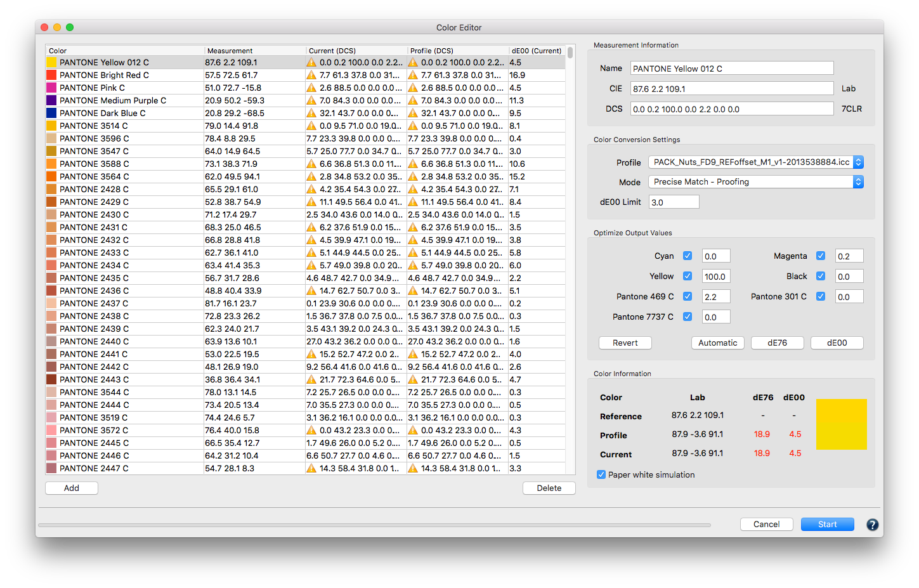Select the PANTONE 2430 C row

point(305,214)
